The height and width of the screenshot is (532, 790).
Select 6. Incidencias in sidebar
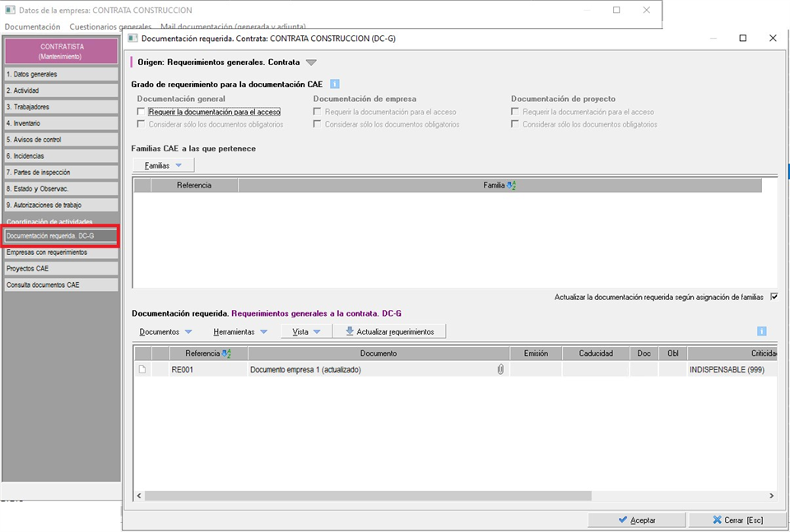click(61, 156)
